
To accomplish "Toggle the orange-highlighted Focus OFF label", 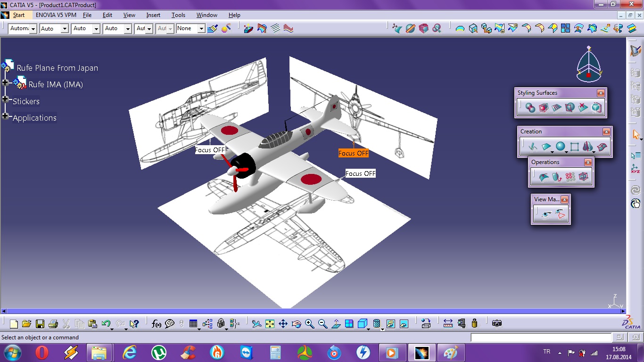I will (354, 153).
